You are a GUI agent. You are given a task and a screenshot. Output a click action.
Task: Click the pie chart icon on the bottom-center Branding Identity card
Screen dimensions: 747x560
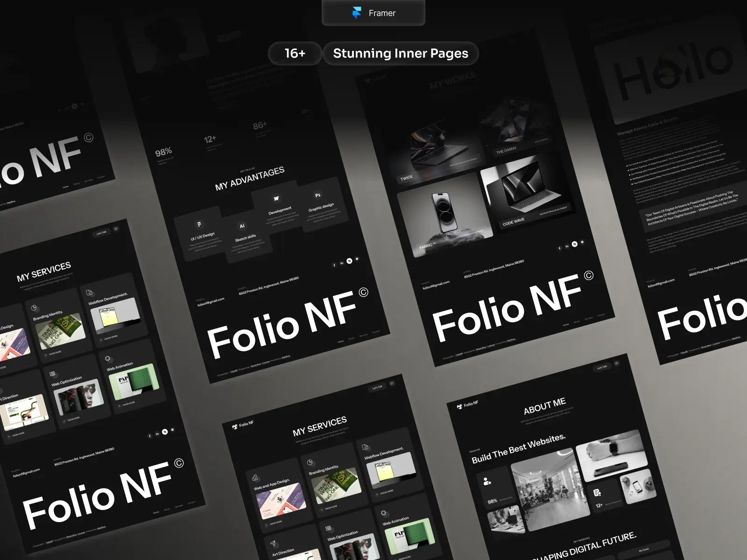(310, 462)
